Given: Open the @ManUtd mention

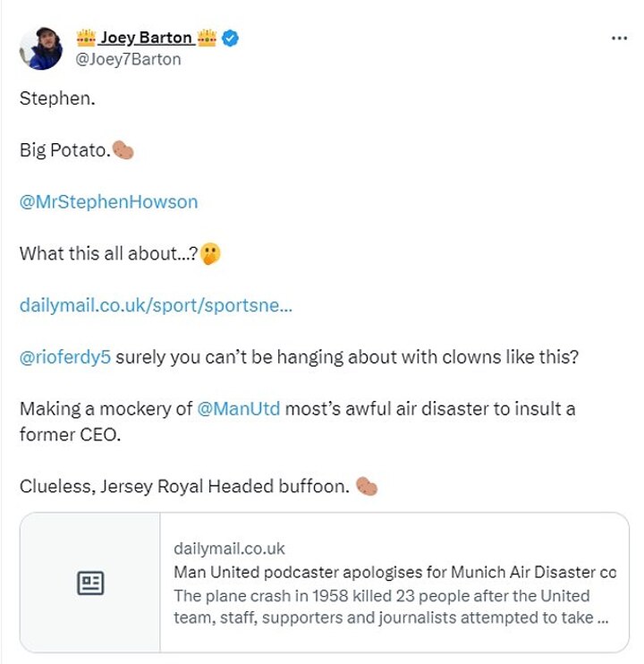Looking at the screenshot, I should point(239,409).
